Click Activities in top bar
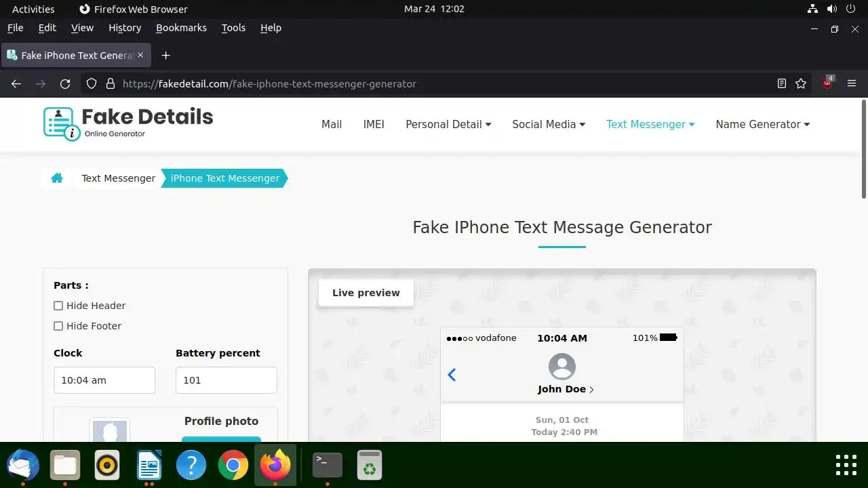Viewport: 868px width, 488px height. pos(33,9)
